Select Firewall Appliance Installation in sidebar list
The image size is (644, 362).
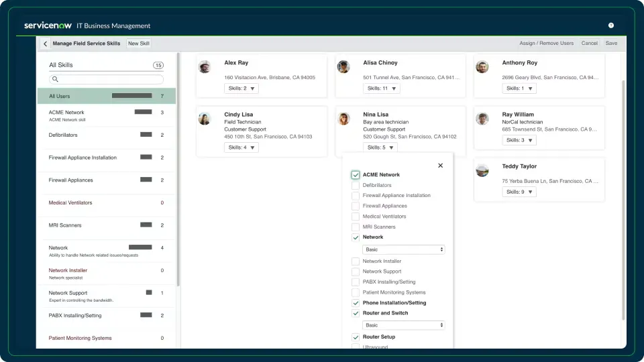pyautogui.click(x=107, y=160)
